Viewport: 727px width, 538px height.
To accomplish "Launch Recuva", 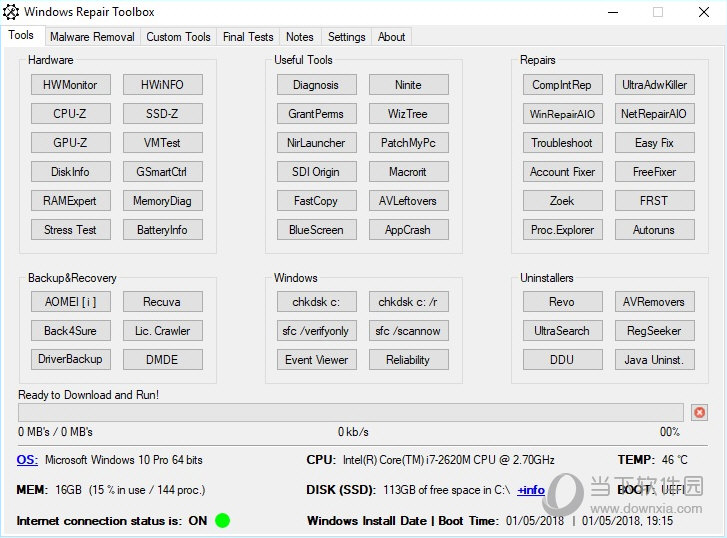I will pyautogui.click(x=162, y=302).
